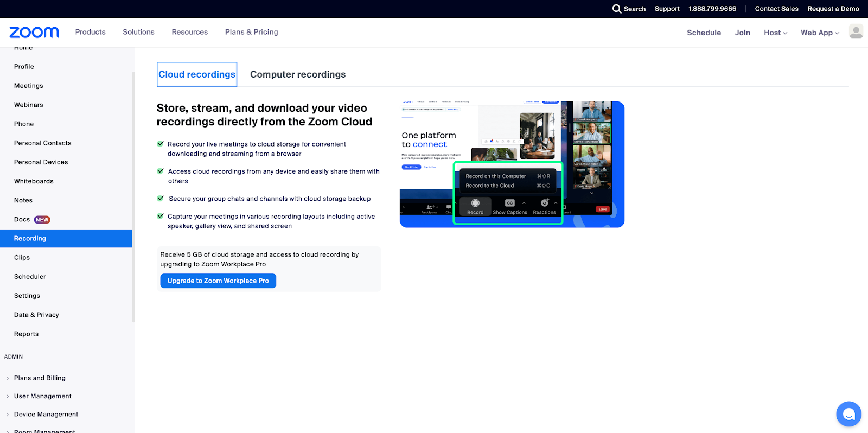Click Contact Sales
This screenshot has width=868, height=433.
[x=776, y=9]
